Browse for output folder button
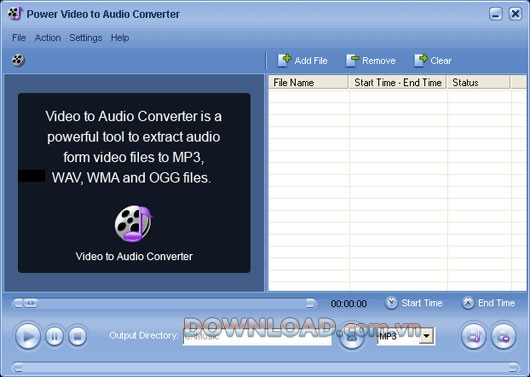 [x=352, y=337]
